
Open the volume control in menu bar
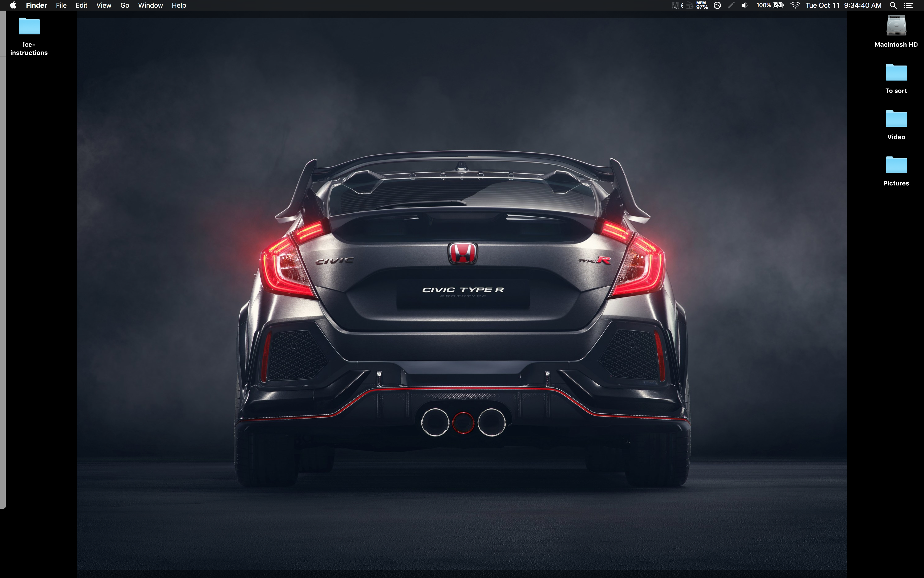click(744, 5)
